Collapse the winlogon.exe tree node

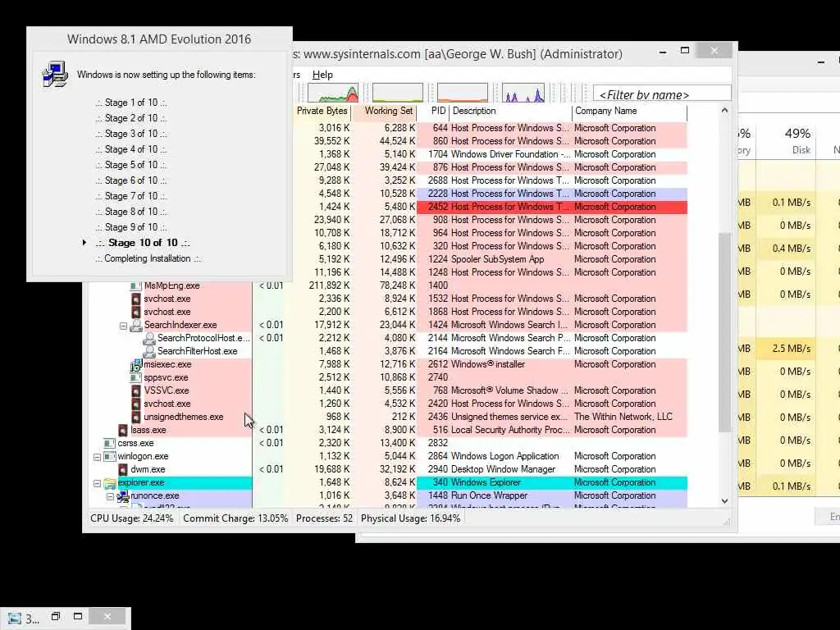point(97,457)
